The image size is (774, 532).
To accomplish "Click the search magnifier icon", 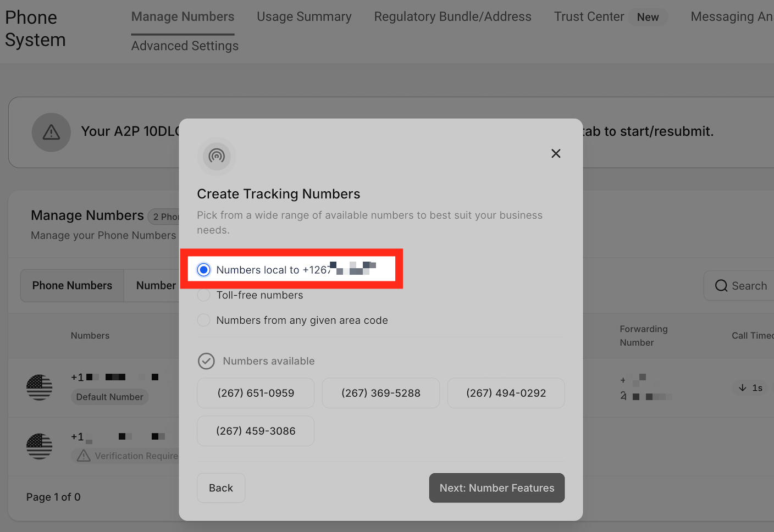I will pyautogui.click(x=721, y=285).
